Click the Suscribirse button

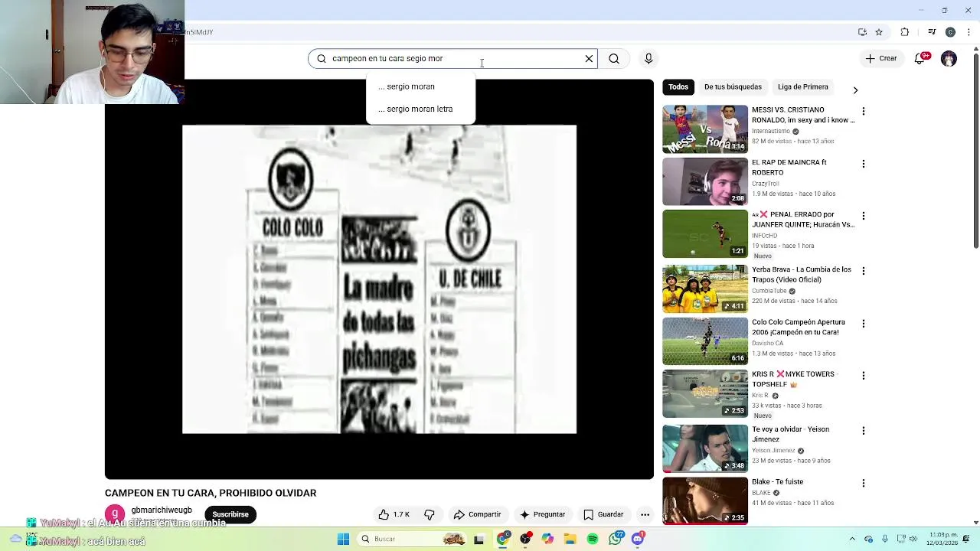click(230, 515)
